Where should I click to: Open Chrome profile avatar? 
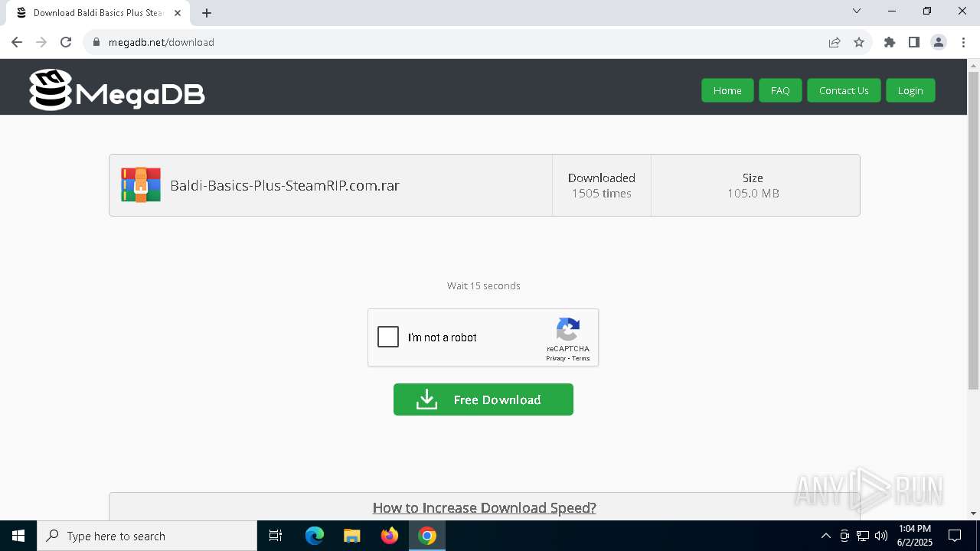point(939,42)
